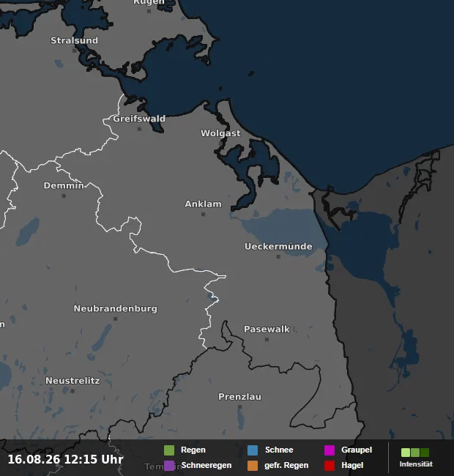Click the purple Schneeregen legend swatch
Screen dimensions: 454x476
click(169, 466)
